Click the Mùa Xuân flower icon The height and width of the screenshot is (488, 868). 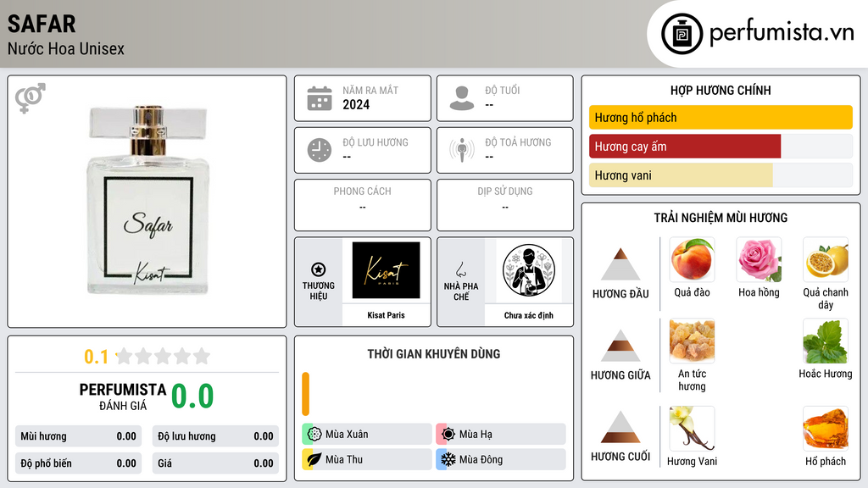click(314, 435)
